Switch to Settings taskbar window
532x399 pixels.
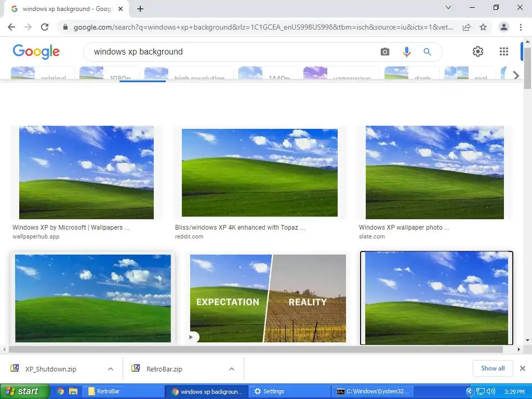289,391
